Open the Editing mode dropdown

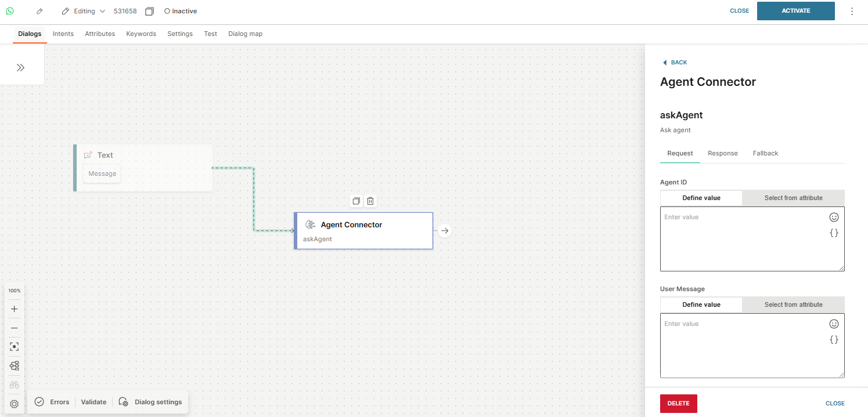click(x=84, y=11)
